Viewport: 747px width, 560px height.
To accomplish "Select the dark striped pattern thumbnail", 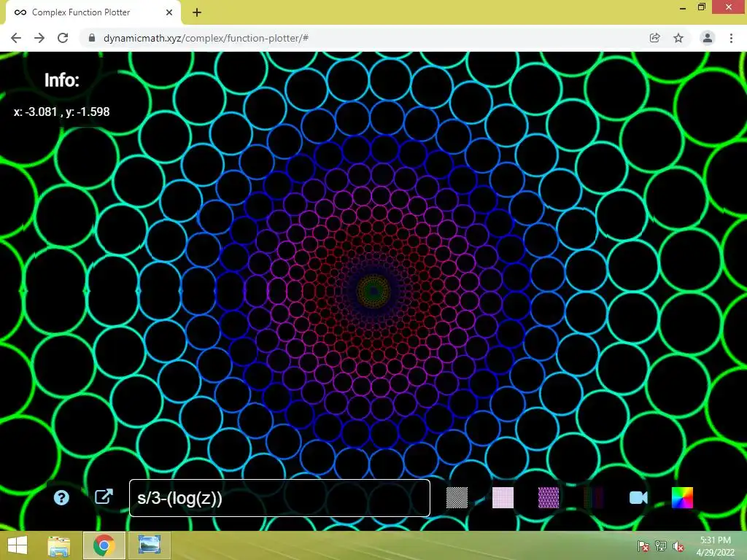I will 594,497.
